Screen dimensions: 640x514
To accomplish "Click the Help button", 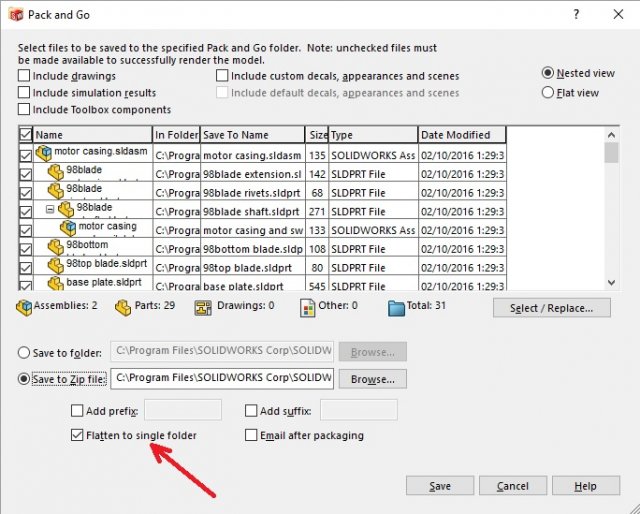I will tap(586, 486).
